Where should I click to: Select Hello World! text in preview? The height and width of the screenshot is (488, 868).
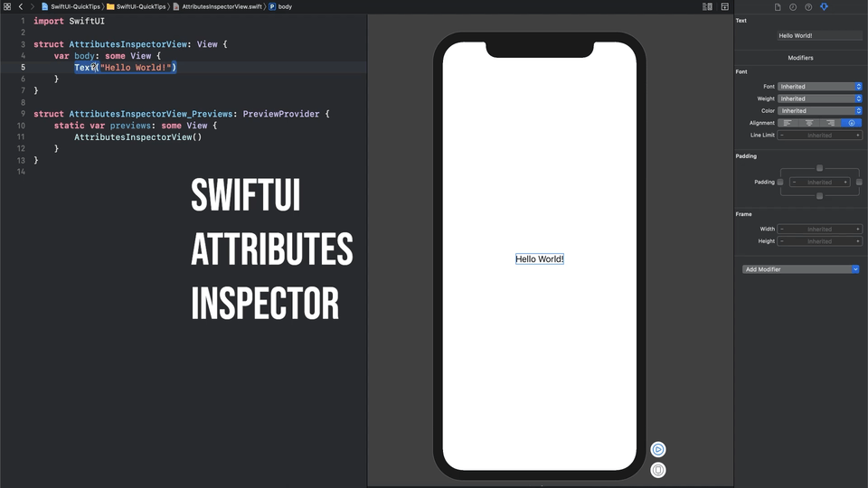tap(540, 259)
